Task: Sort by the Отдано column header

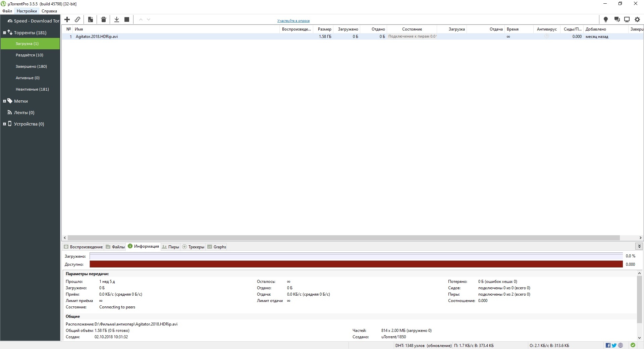Action: pyautogui.click(x=374, y=29)
